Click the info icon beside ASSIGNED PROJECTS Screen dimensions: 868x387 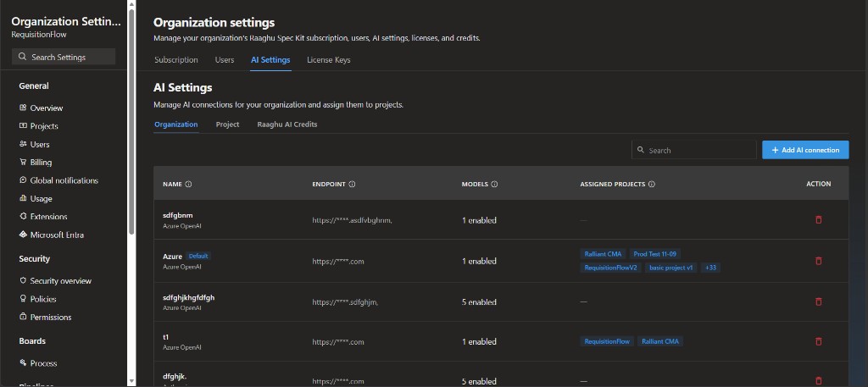pyautogui.click(x=652, y=184)
